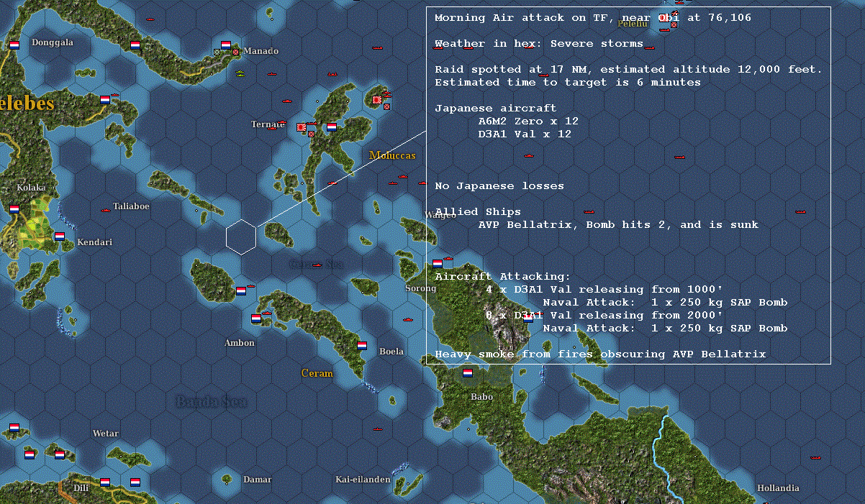Screen dimensions: 865x504
Task: Click the 'Heavy smoke from fires' line
Action: (x=600, y=354)
